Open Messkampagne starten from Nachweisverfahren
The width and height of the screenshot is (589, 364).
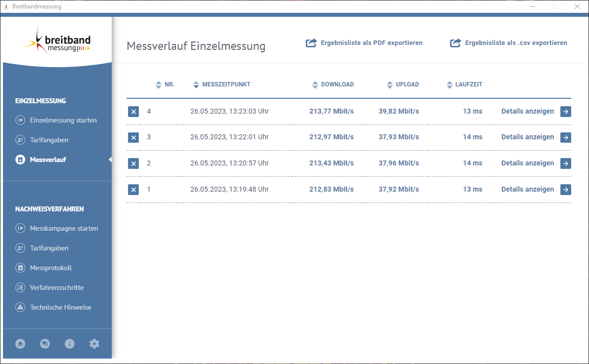click(64, 228)
